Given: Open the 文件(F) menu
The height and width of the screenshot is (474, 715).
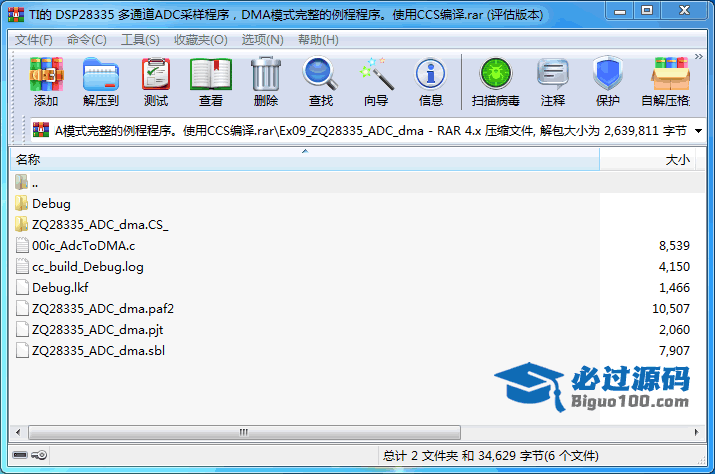Looking at the screenshot, I should (x=33, y=40).
